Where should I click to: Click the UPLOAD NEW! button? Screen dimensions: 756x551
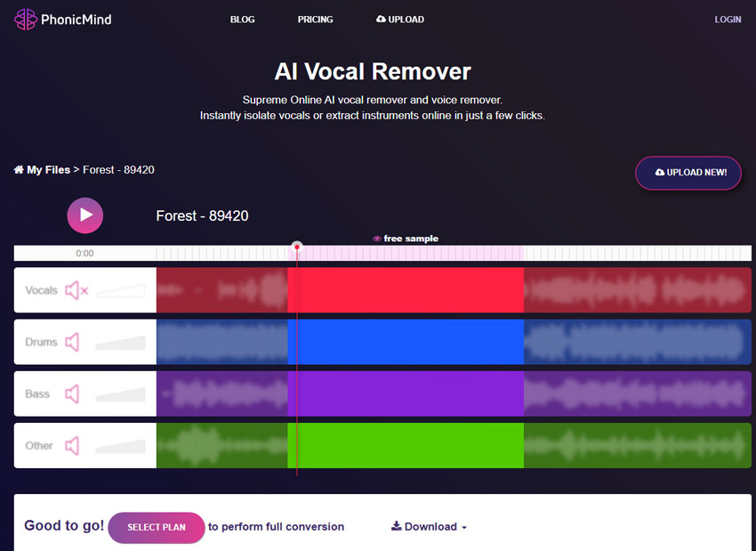688,173
